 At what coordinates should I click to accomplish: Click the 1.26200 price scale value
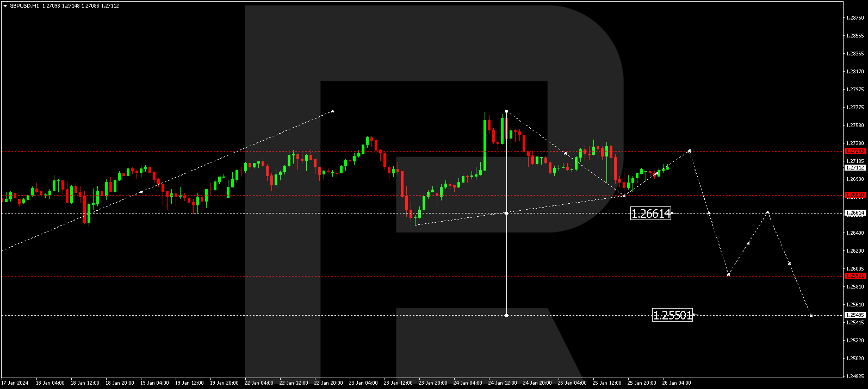pos(855,251)
